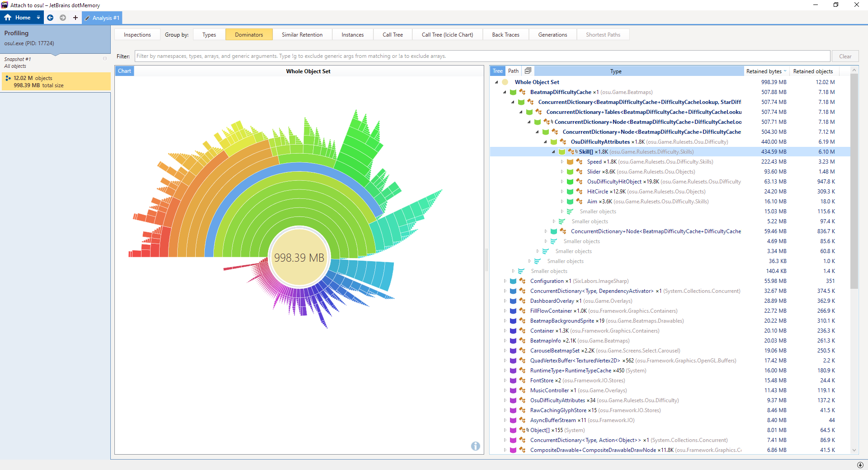Collapse the Whole Object Set node
The width and height of the screenshot is (868, 470).
click(496, 82)
